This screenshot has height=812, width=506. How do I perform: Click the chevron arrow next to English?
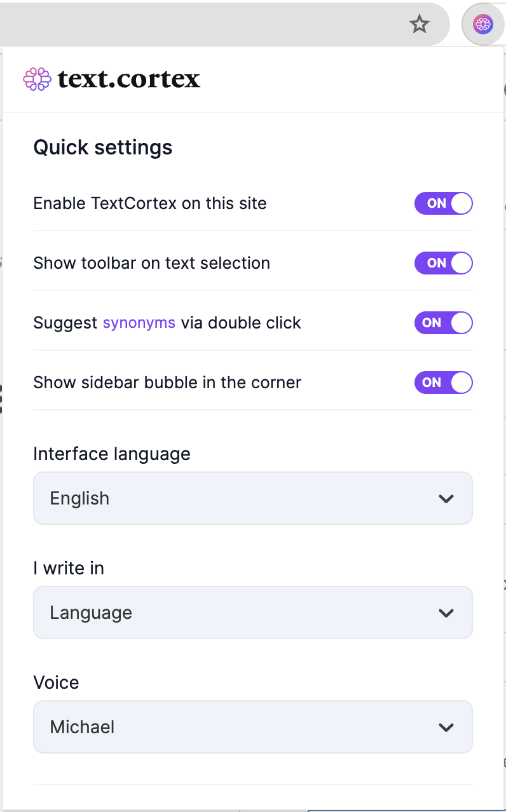coord(446,499)
